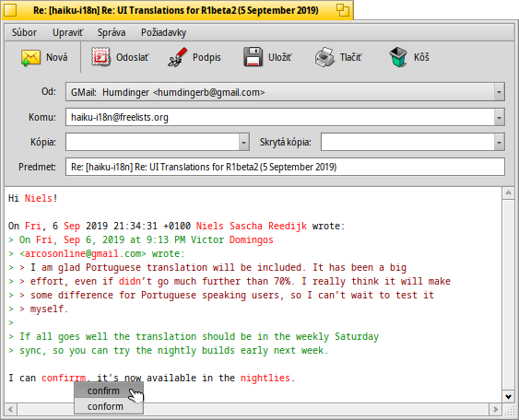The width and height of the screenshot is (519, 420).
Task: Click the Uložiť floppy disk icon
Action: pyautogui.click(x=254, y=57)
